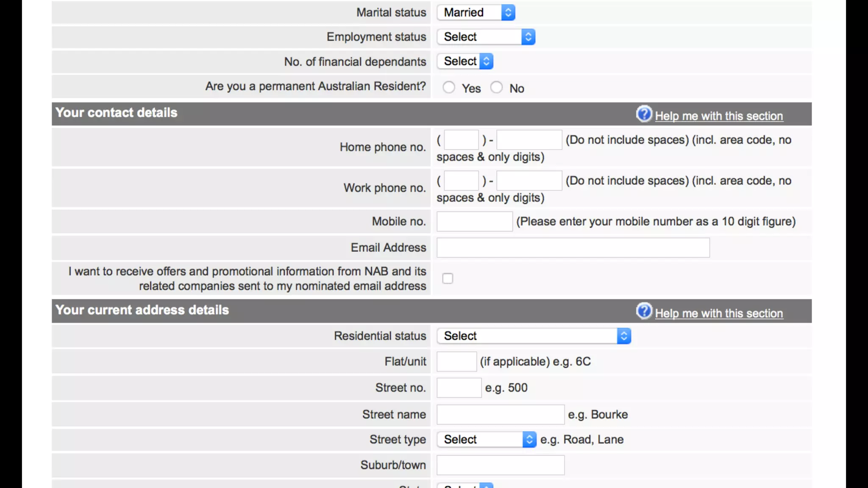Click the Email Address text box
The width and height of the screenshot is (868, 488).
pyautogui.click(x=573, y=248)
